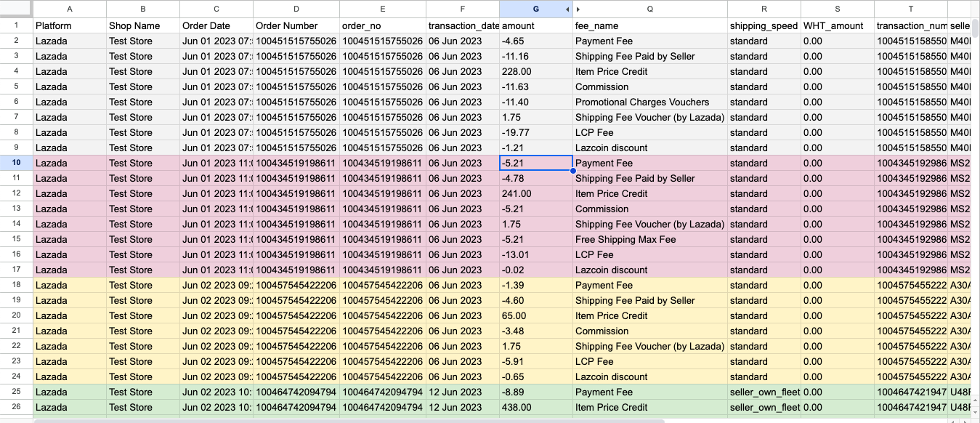Screen dimensions: 980x423
Task: Select column D header
Action: click(296, 9)
